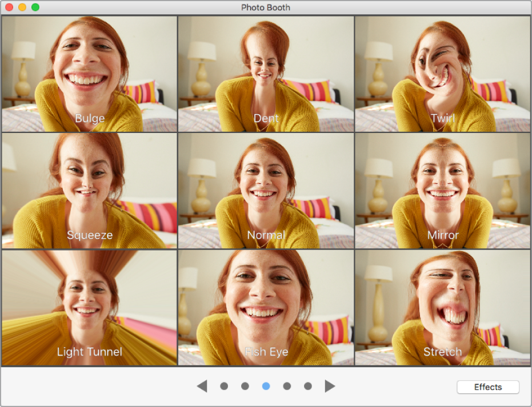Image resolution: width=532 pixels, height=407 pixels.
Task: Select the Bulge effect thumbnail
Action: (x=89, y=74)
